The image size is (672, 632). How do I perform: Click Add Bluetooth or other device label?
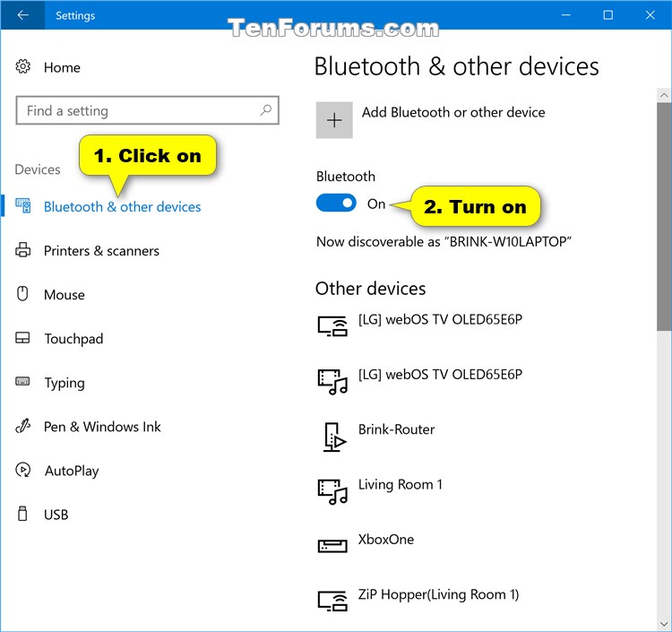coord(453,112)
